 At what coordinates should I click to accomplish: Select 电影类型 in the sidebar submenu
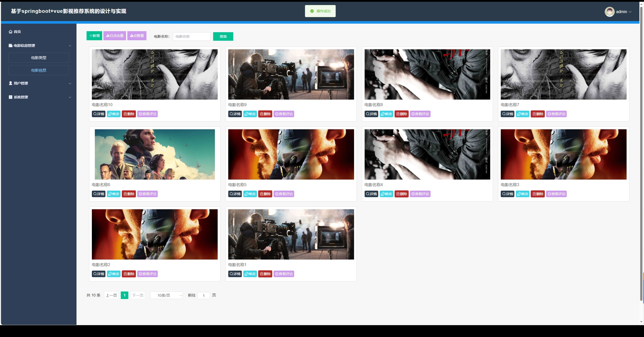(x=39, y=58)
